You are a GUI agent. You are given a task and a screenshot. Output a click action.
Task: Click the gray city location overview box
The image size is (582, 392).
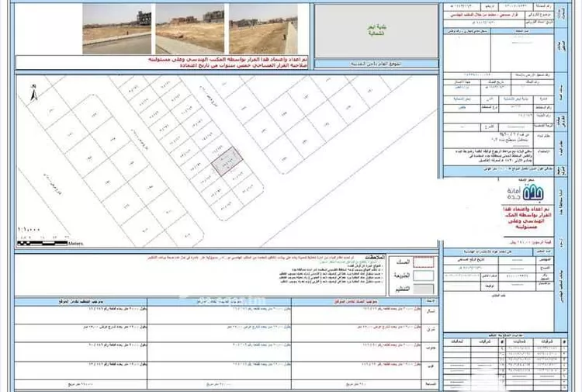376,31
